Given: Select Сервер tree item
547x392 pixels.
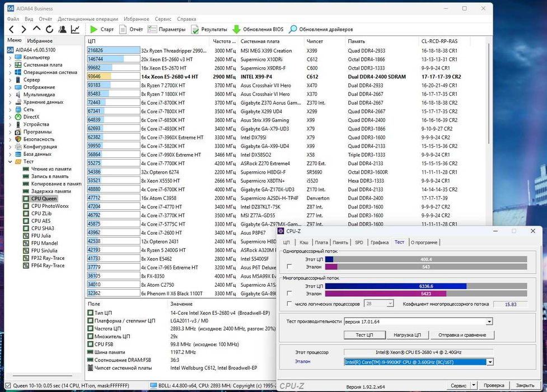Looking at the screenshot, I should click(x=31, y=80).
